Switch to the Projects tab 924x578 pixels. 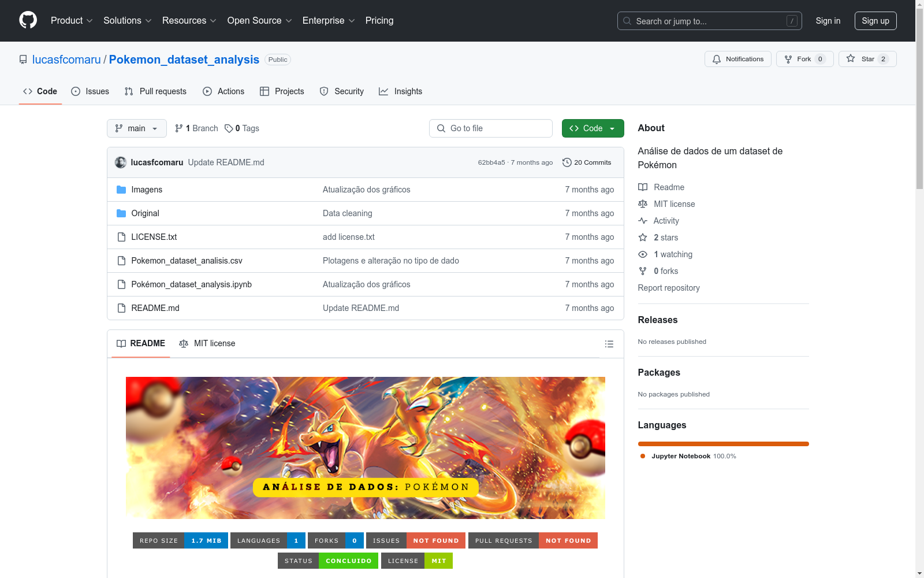(282, 91)
